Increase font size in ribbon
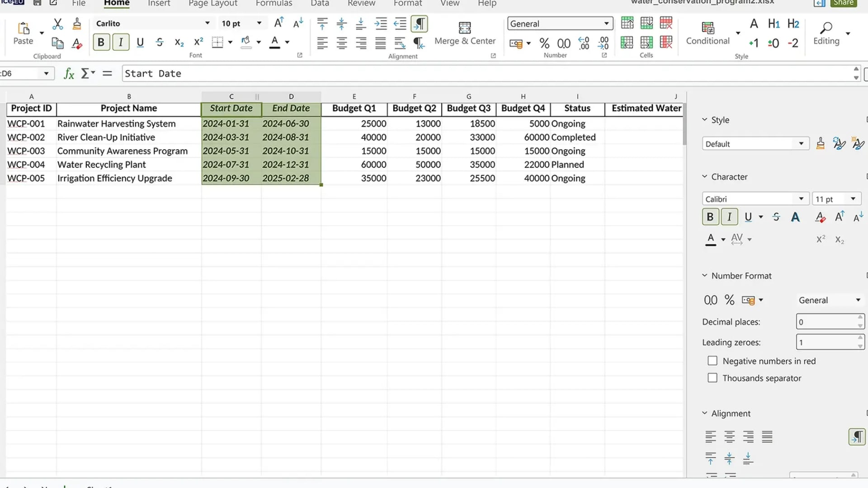The height and width of the screenshot is (488, 868). click(279, 23)
